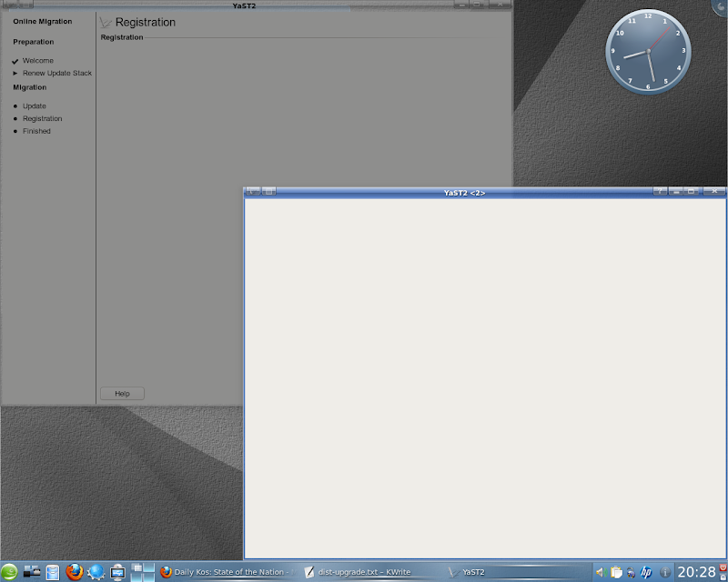
Task: Select 'Renew Update Stack' step in sidebar
Action: (57, 74)
